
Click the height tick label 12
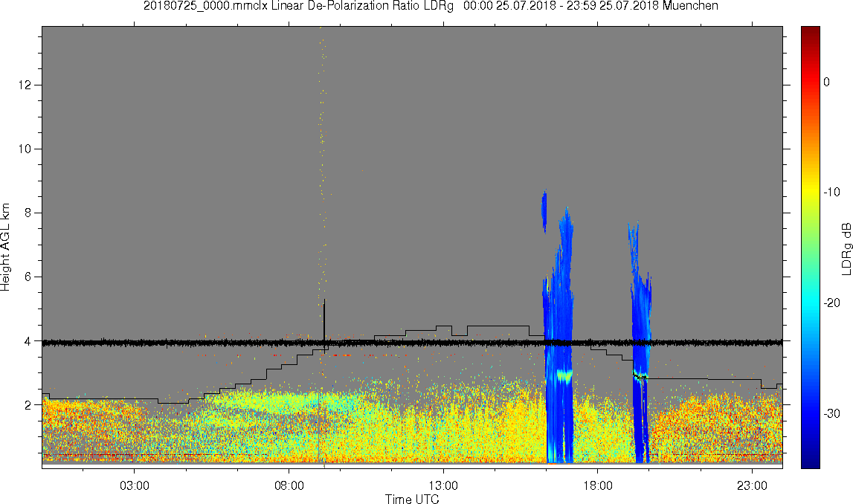click(x=25, y=85)
